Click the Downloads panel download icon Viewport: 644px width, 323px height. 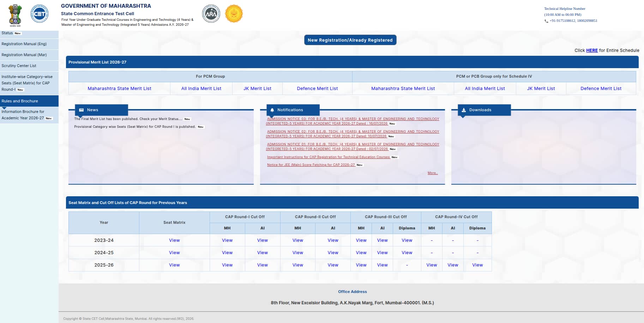[x=464, y=110]
